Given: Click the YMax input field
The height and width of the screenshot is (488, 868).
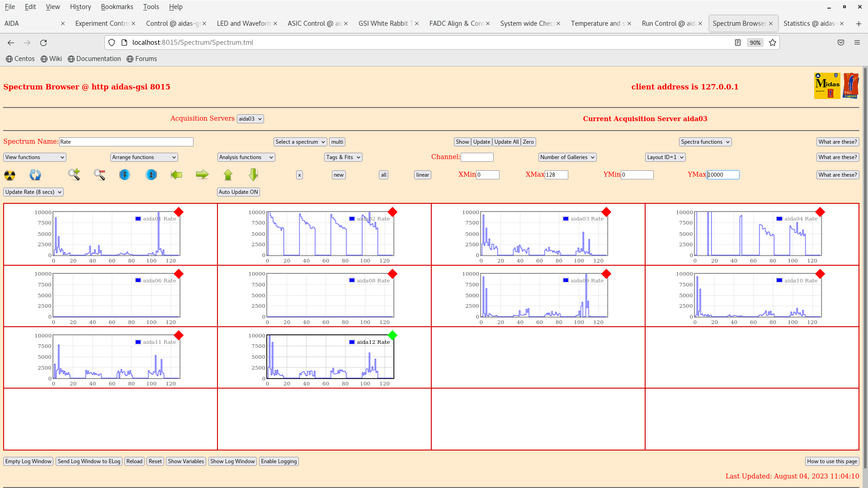Looking at the screenshot, I should [x=722, y=175].
